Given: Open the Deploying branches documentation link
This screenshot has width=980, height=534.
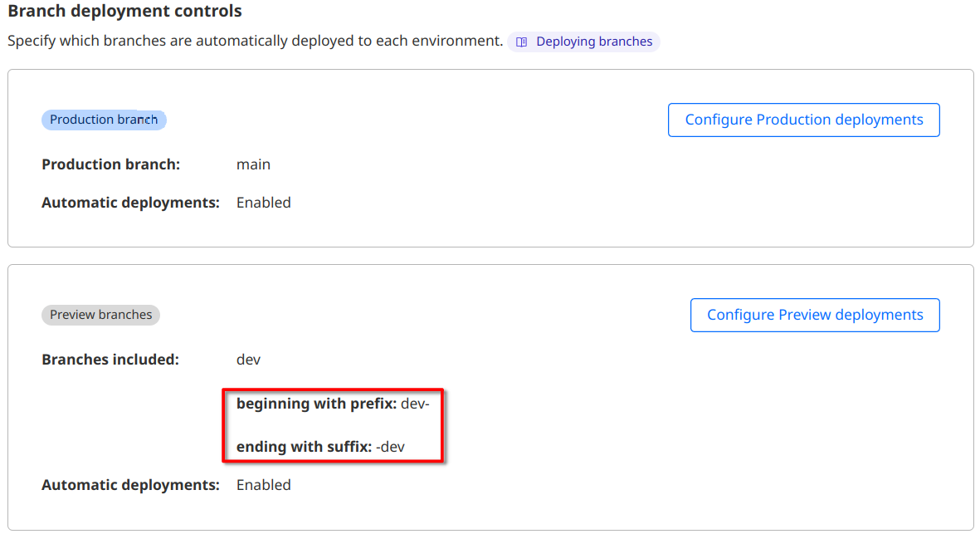Looking at the screenshot, I should point(593,42).
